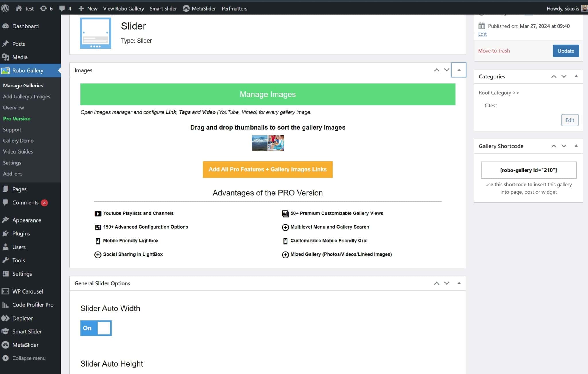Open the Depicter sidebar menu item
This screenshot has width=588, height=374.
pos(22,318)
